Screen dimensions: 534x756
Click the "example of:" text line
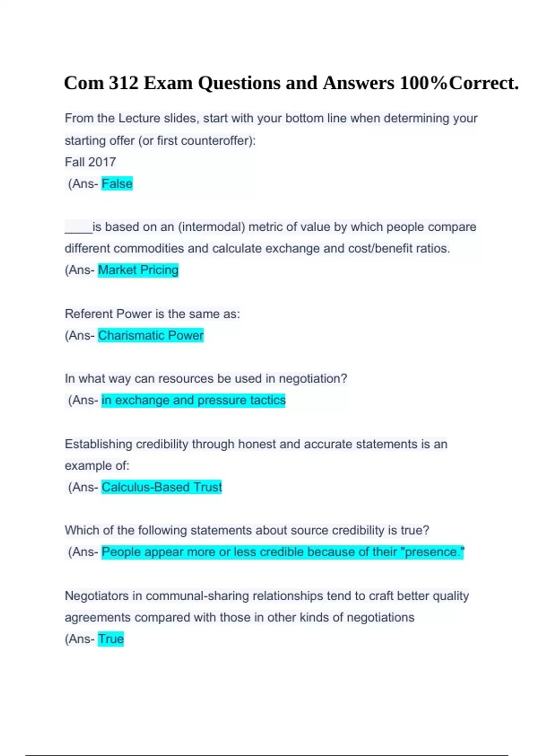(97, 466)
